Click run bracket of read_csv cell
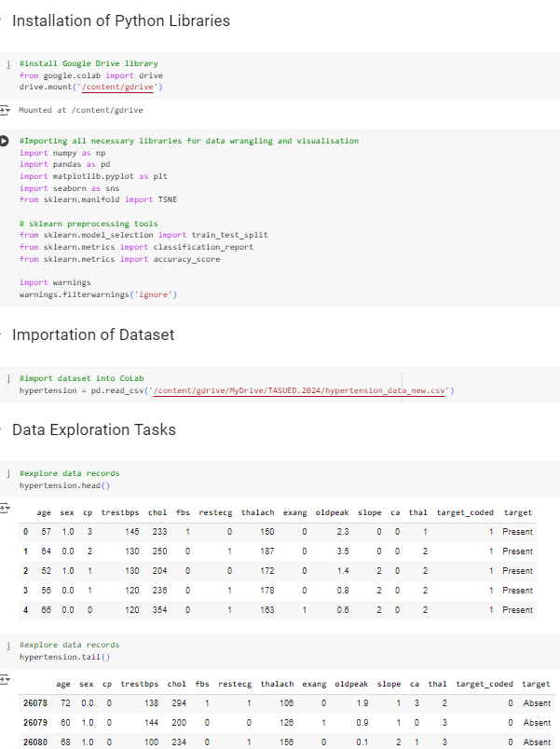Viewport: 560px width, 749px height. (x=7, y=379)
